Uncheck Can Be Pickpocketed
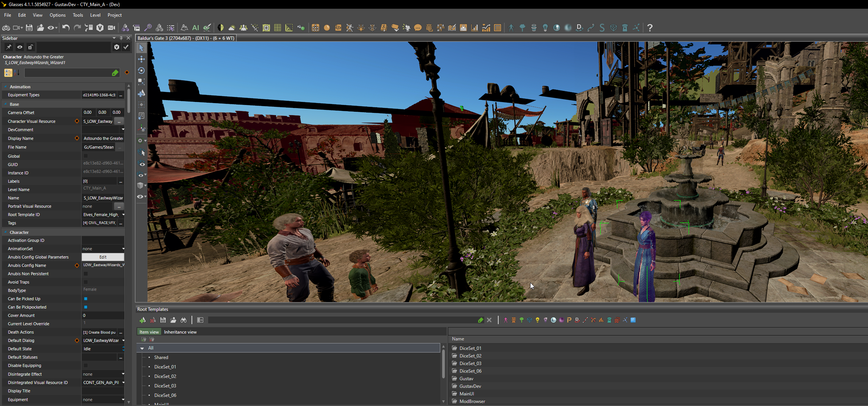Screen dimensions: 868x406 tap(86, 307)
